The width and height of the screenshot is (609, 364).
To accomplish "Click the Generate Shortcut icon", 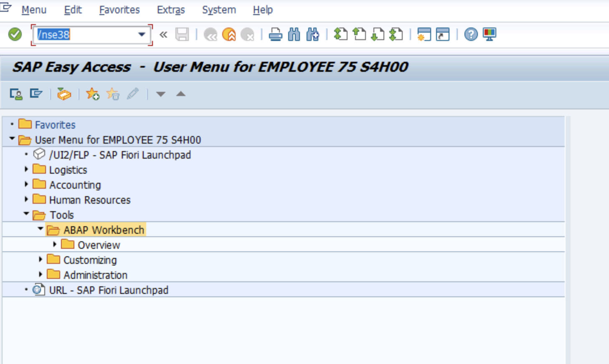I will click(x=443, y=34).
